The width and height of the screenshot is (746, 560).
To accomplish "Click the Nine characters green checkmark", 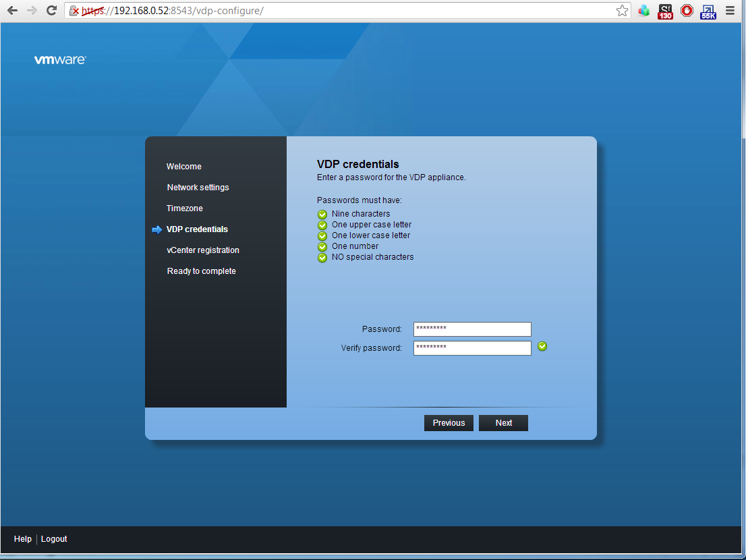I will point(322,214).
